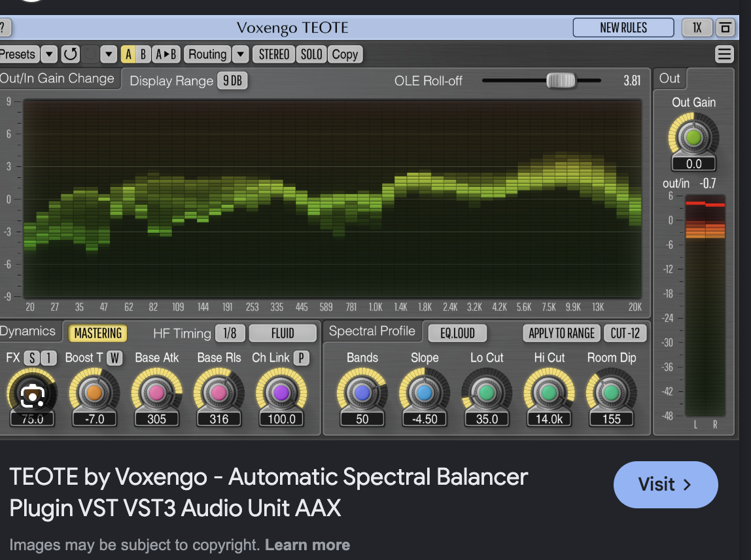Open the FLUID timing mode selector
Image resolution: width=751 pixels, height=560 pixels.
(283, 333)
